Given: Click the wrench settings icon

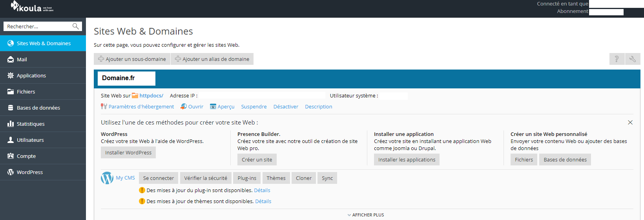Looking at the screenshot, I should (x=633, y=59).
